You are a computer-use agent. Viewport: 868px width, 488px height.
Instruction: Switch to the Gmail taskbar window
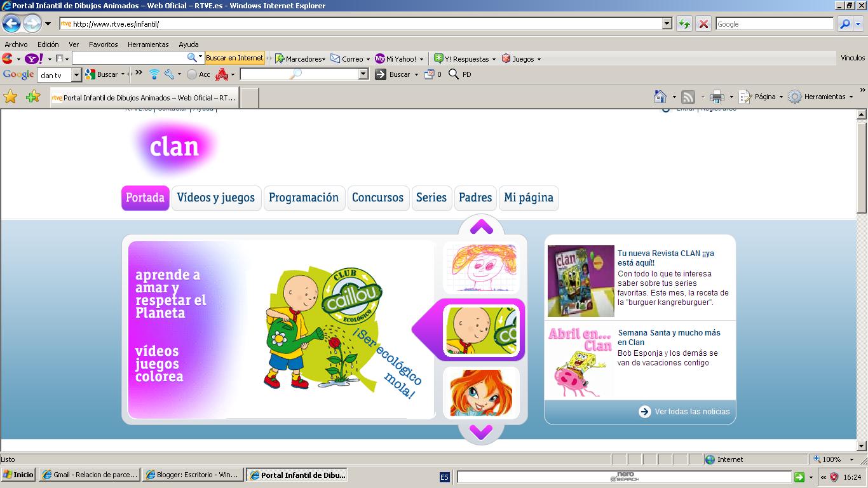[89, 475]
